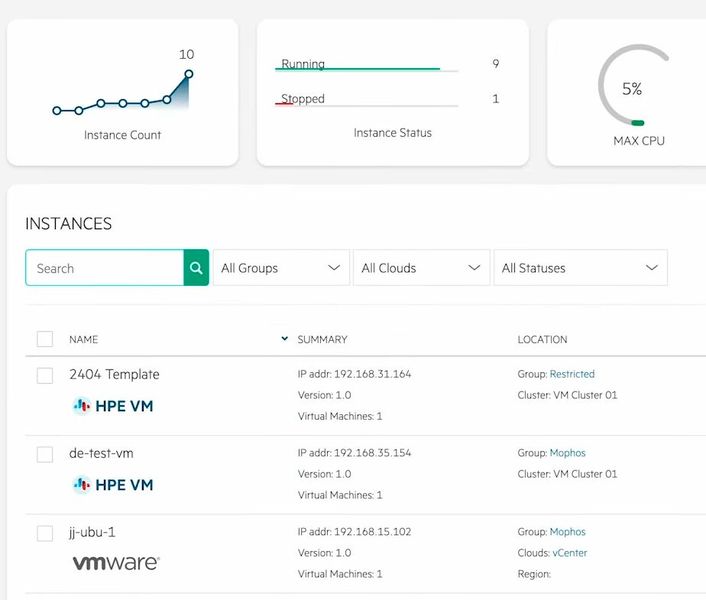Check the box for 2404 Template
Image resolution: width=706 pixels, height=600 pixels.
click(x=45, y=375)
